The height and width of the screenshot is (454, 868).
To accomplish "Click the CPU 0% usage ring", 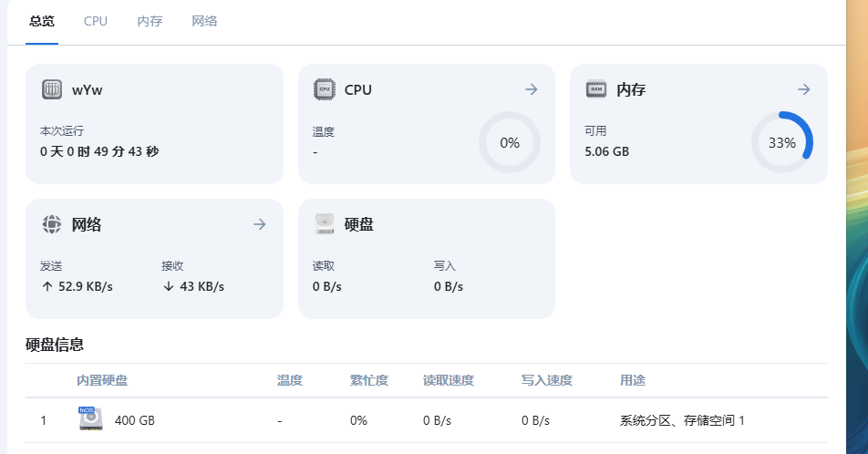I will coord(510,142).
